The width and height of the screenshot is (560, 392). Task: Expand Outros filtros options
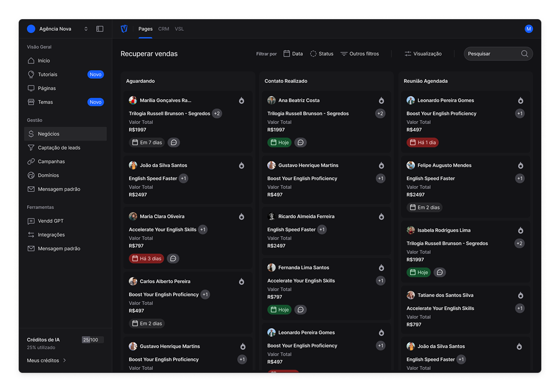coord(359,54)
